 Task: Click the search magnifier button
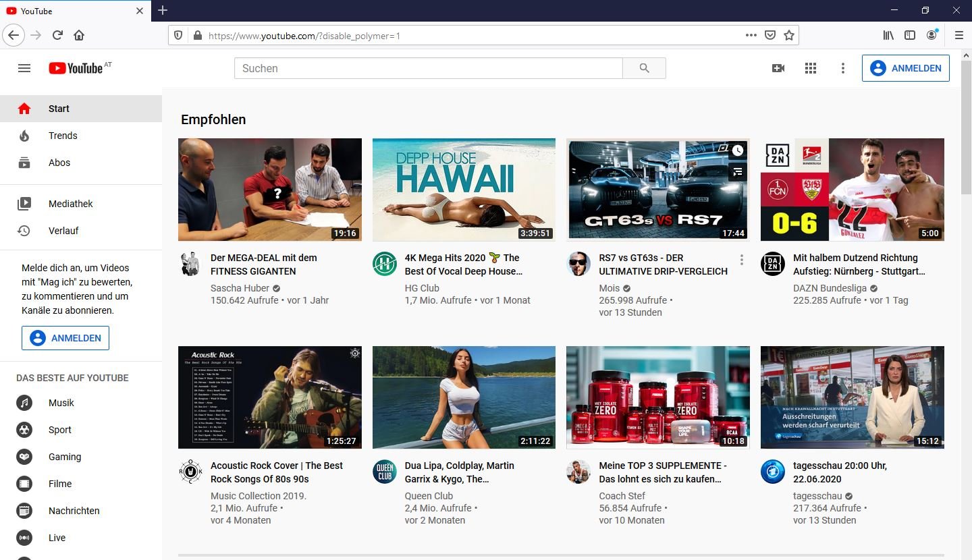(x=644, y=68)
